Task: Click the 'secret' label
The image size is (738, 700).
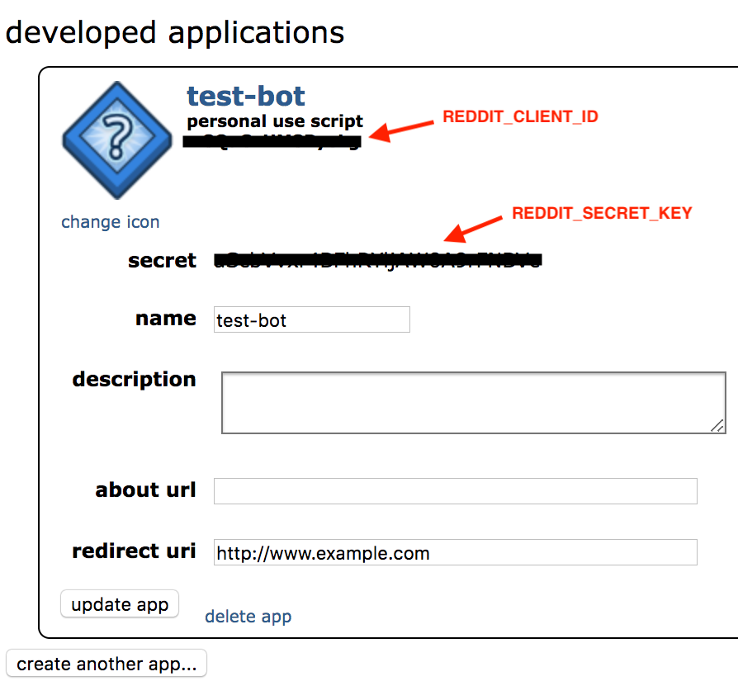Action: pos(162,260)
